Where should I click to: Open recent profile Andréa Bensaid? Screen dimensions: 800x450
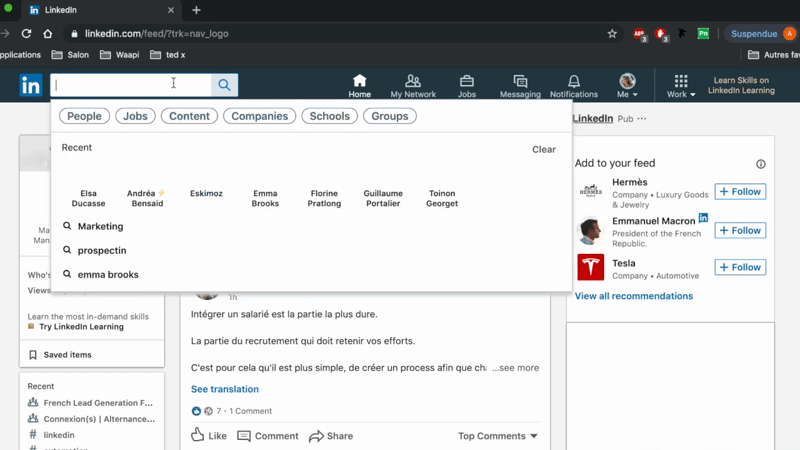point(147,198)
